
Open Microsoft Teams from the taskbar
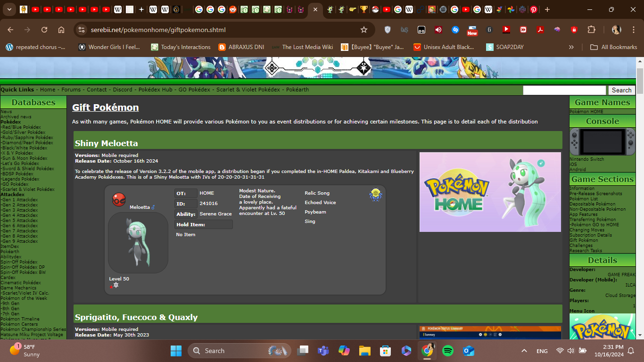click(x=323, y=351)
